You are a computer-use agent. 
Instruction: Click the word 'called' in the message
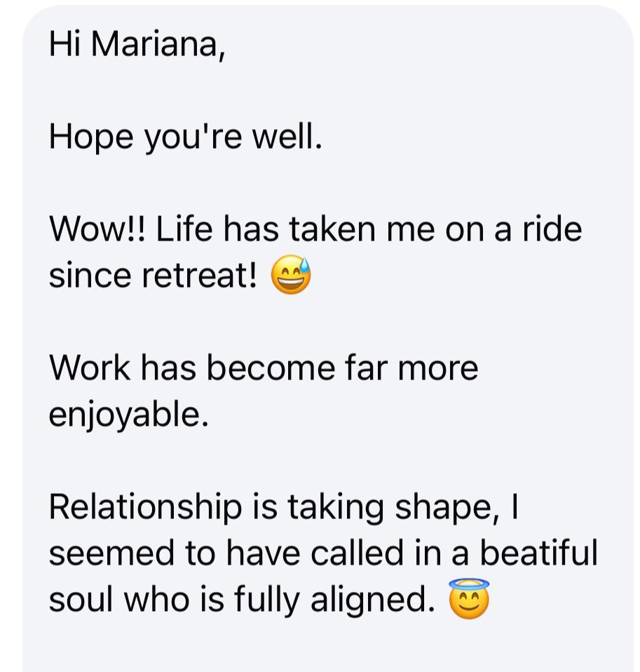(x=357, y=553)
